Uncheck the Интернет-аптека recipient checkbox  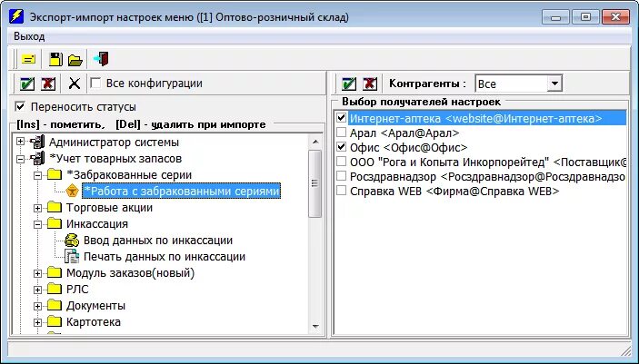click(x=341, y=118)
